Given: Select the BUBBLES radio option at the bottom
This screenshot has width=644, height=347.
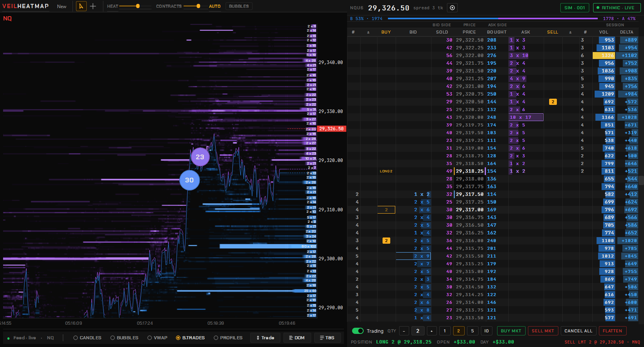Looking at the screenshot, I should (x=124, y=338).
